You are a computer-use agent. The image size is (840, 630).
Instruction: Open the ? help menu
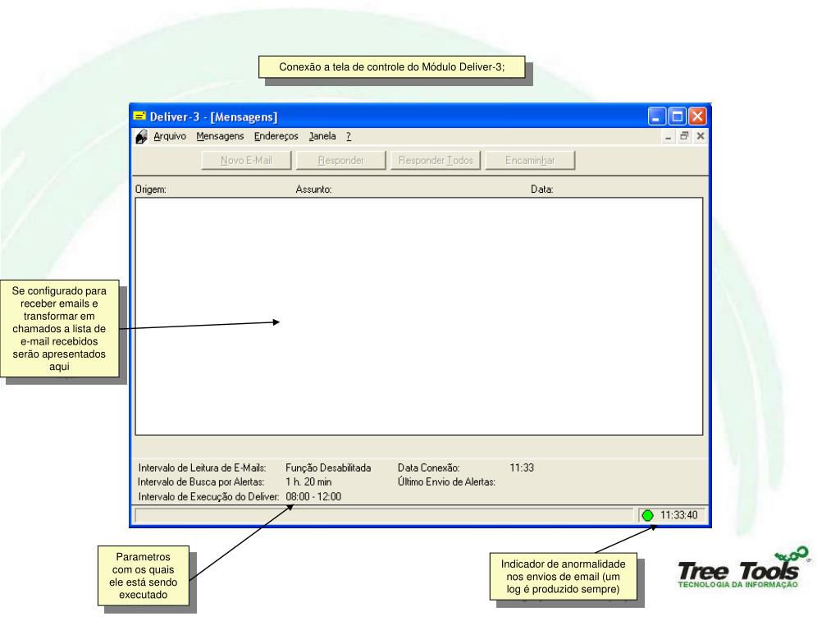click(x=349, y=136)
